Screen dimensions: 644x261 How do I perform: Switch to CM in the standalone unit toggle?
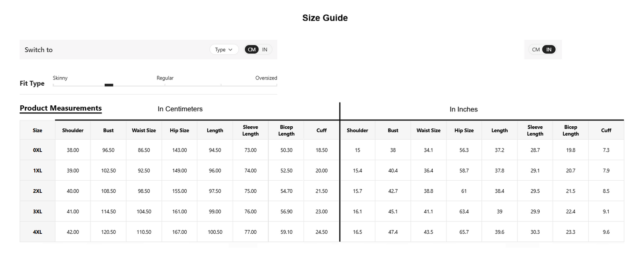coord(536,50)
